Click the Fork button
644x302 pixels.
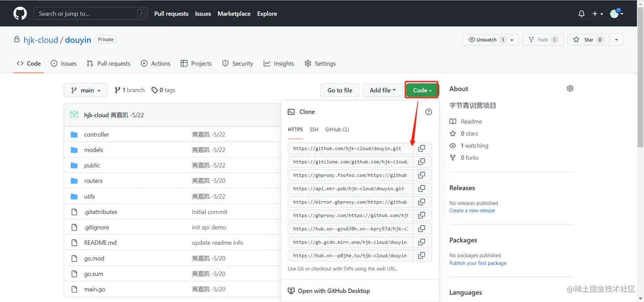(x=543, y=40)
